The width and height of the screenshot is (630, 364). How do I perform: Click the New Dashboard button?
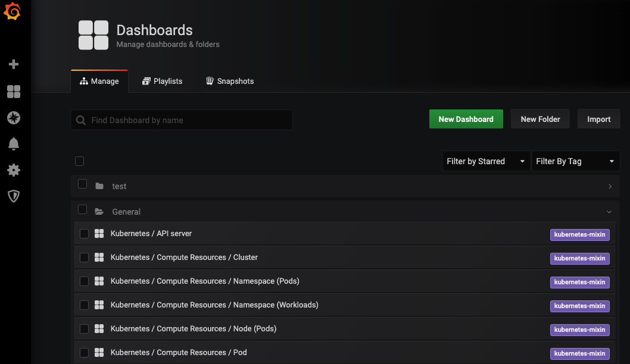[466, 119]
